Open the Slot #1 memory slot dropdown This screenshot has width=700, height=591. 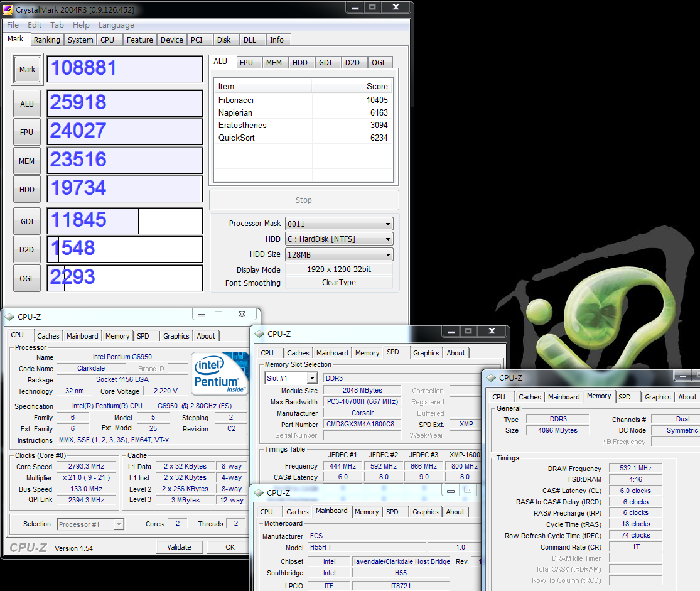[x=291, y=378]
